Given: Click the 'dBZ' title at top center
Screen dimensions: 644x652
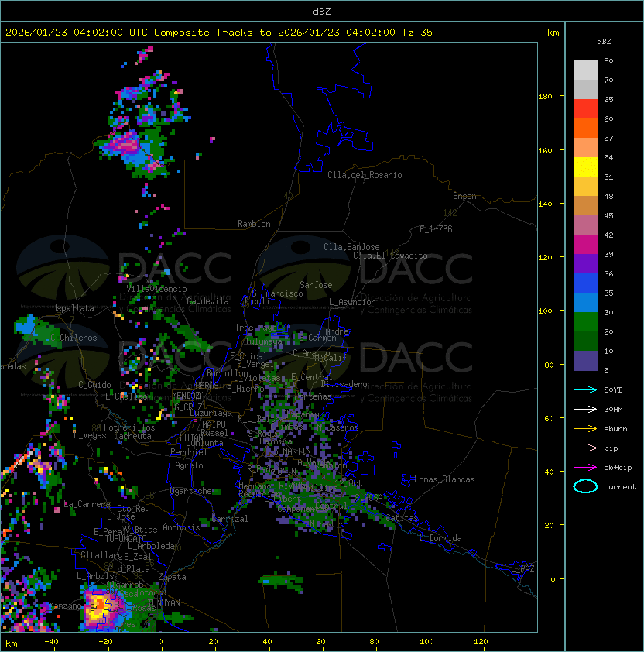Looking at the screenshot, I should click(322, 11).
